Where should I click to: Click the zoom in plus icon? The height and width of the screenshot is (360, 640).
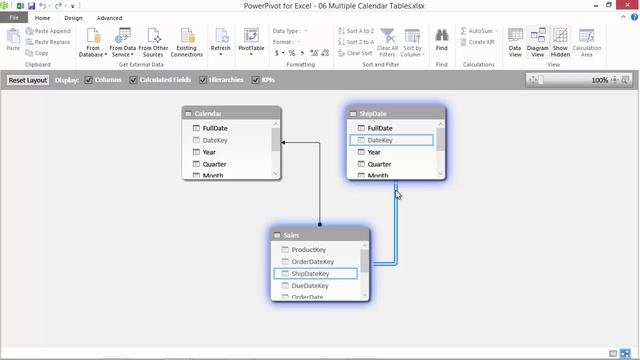[x=615, y=80]
